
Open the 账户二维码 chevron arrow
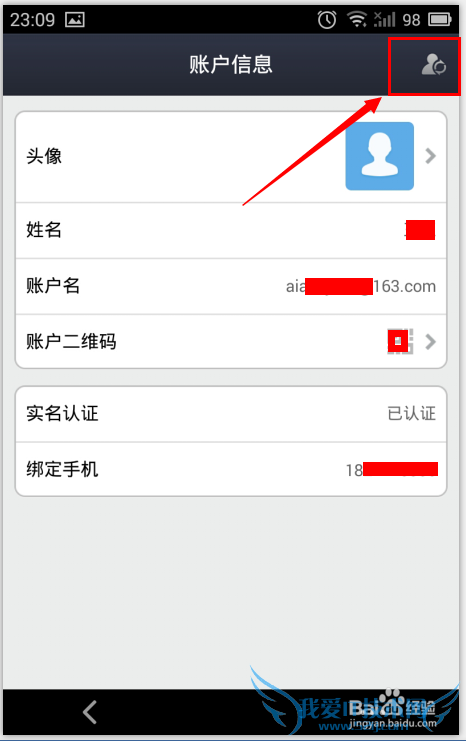(430, 341)
